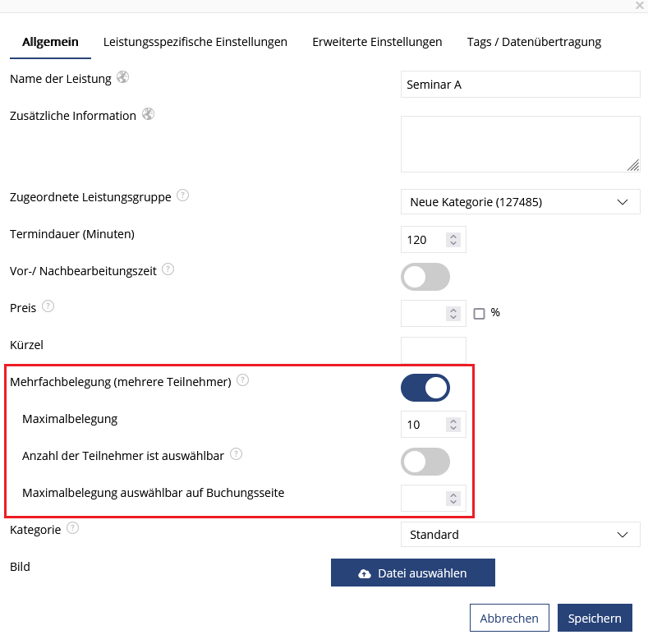The width and height of the screenshot is (648, 644).
Task: Click the Speichern button
Action: point(595,618)
